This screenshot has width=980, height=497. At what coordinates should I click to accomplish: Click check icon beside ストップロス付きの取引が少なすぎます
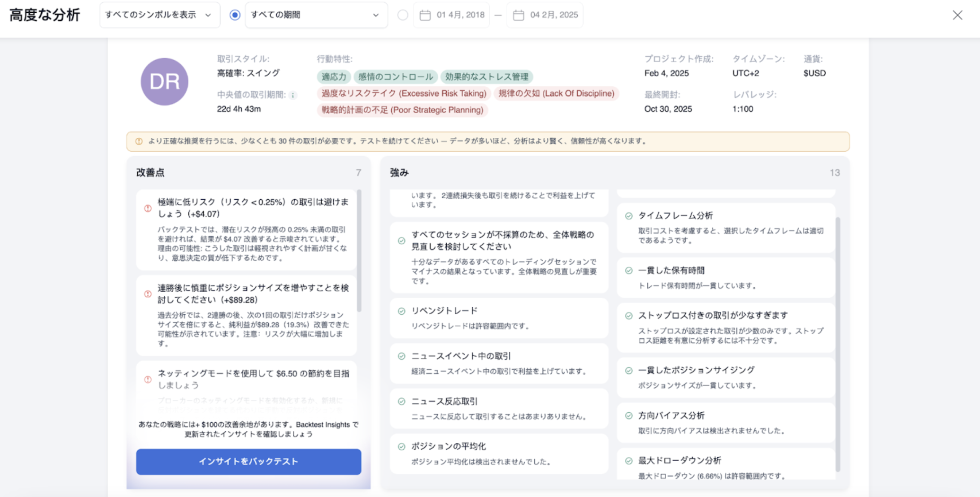pyautogui.click(x=628, y=316)
